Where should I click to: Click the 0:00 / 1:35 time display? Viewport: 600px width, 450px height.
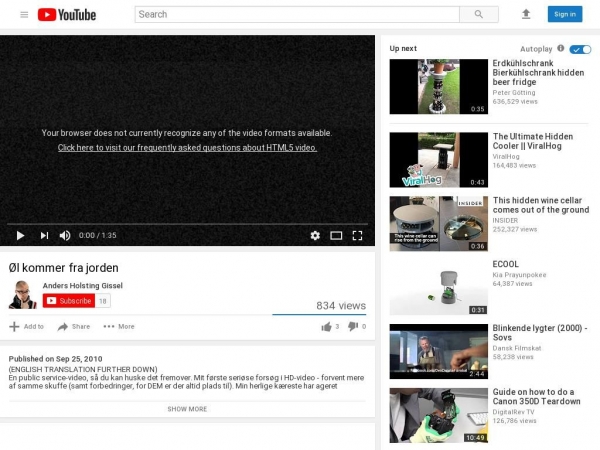(98, 235)
